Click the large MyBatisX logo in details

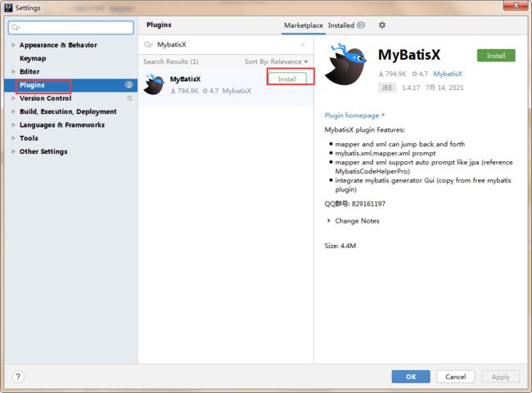tap(345, 64)
